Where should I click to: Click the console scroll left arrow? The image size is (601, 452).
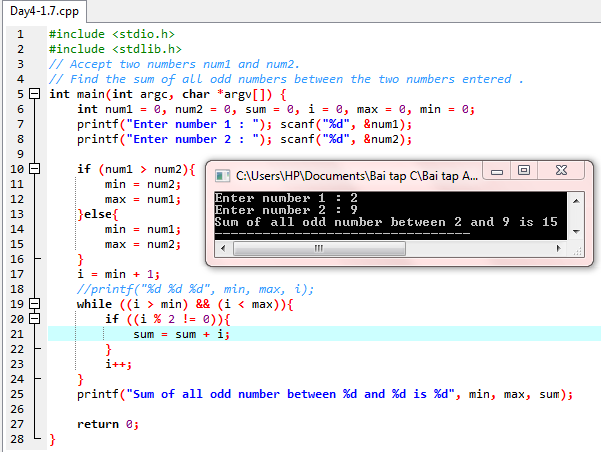click(x=223, y=248)
